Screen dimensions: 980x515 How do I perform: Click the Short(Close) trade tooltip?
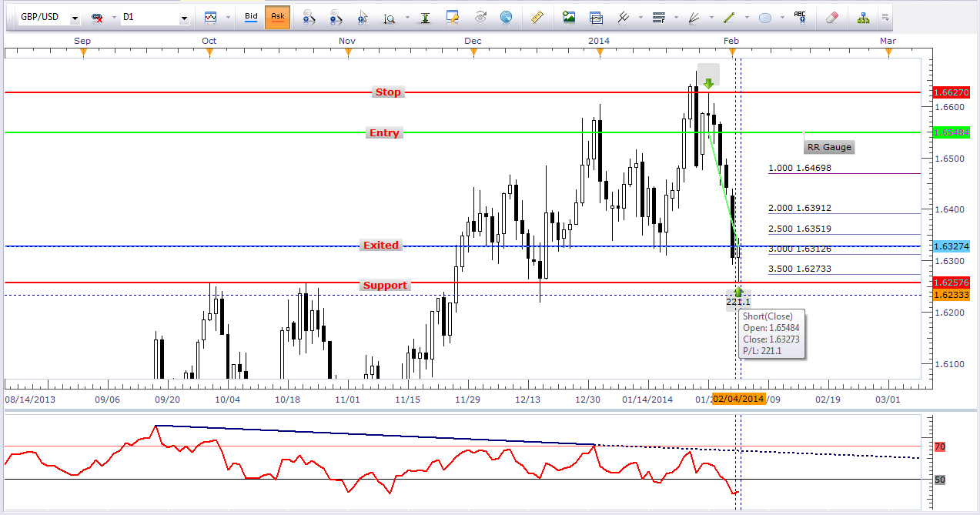tap(772, 334)
